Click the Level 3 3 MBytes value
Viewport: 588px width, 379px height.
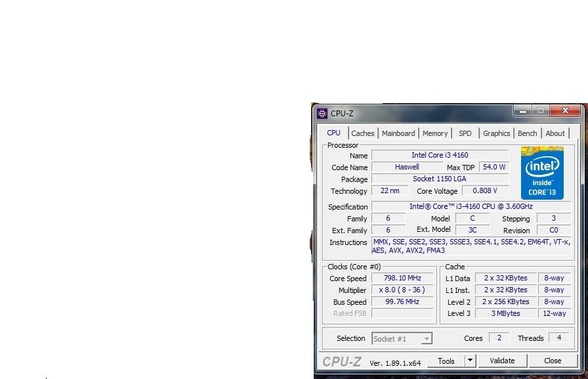505,313
